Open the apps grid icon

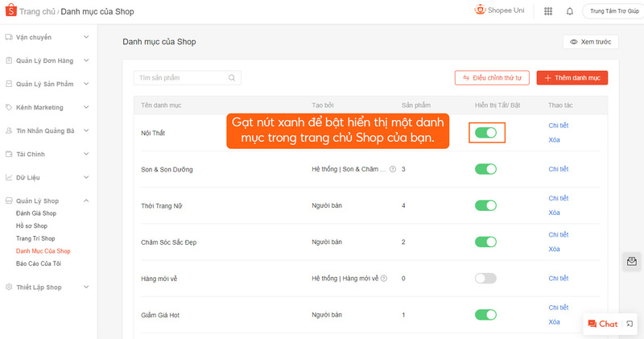coord(548,11)
